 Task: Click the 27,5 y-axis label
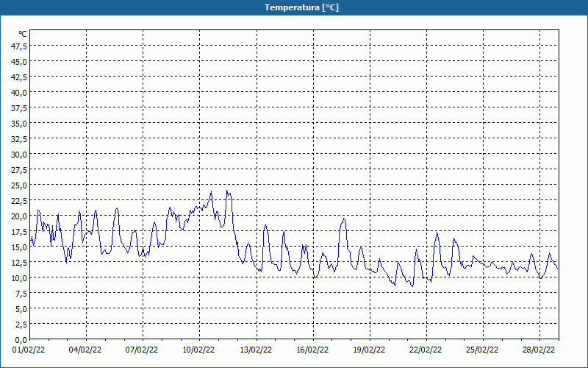tap(20, 170)
